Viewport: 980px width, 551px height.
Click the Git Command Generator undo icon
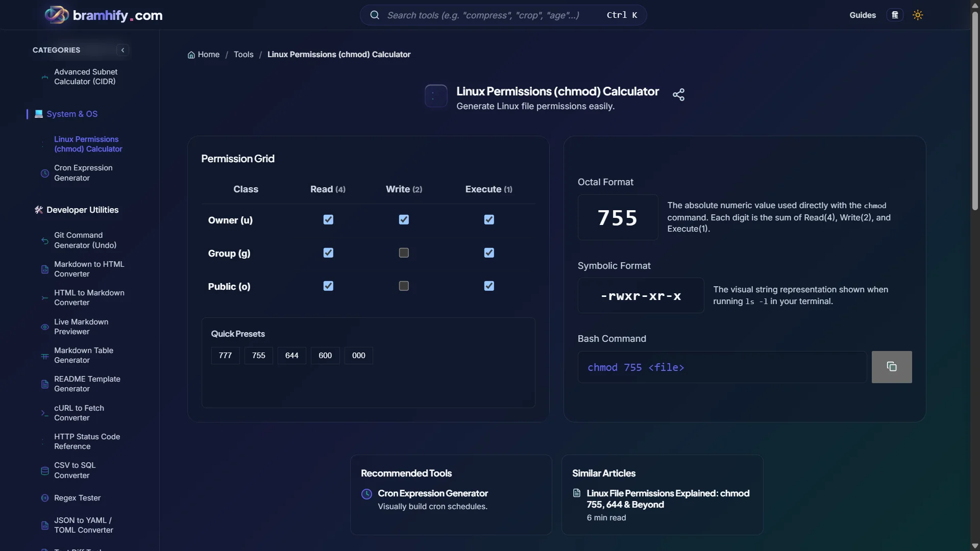point(45,240)
